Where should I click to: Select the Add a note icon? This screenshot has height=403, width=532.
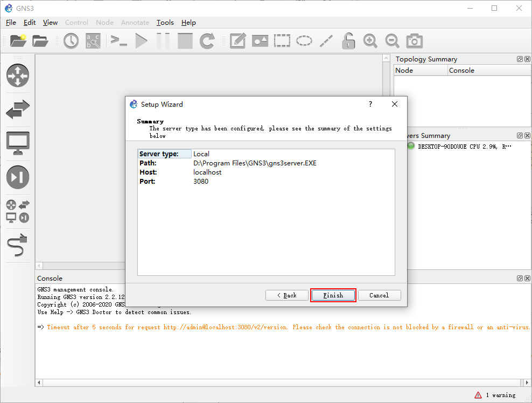point(237,41)
